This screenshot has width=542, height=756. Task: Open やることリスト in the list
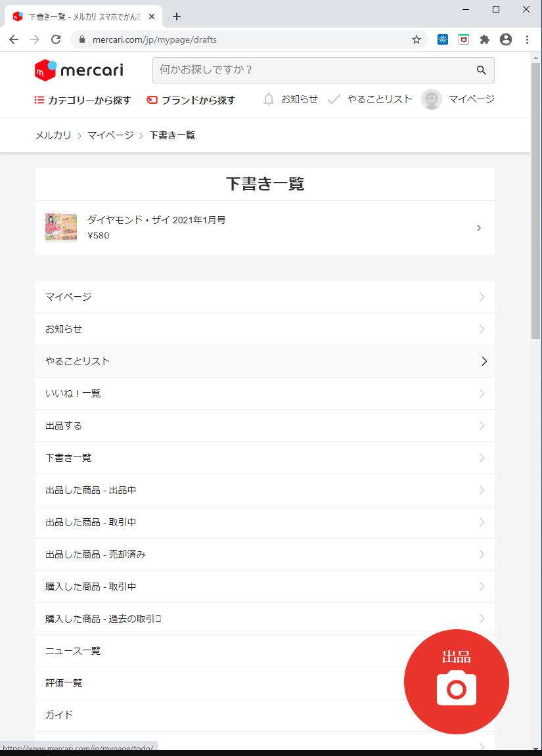click(x=265, y=361)
